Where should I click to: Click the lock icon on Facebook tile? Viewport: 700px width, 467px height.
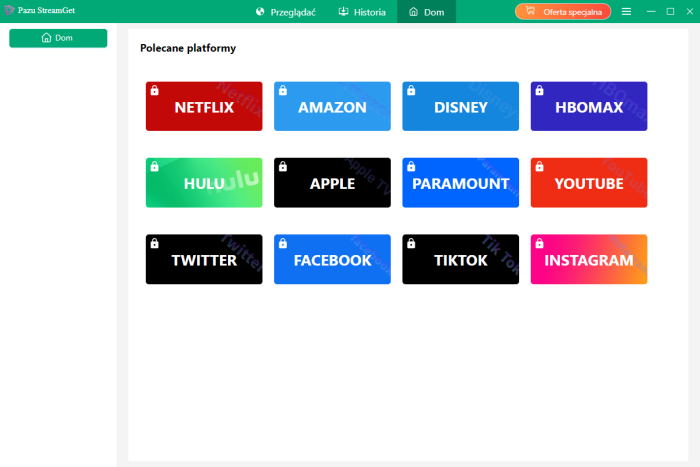[x=283, y=243]
